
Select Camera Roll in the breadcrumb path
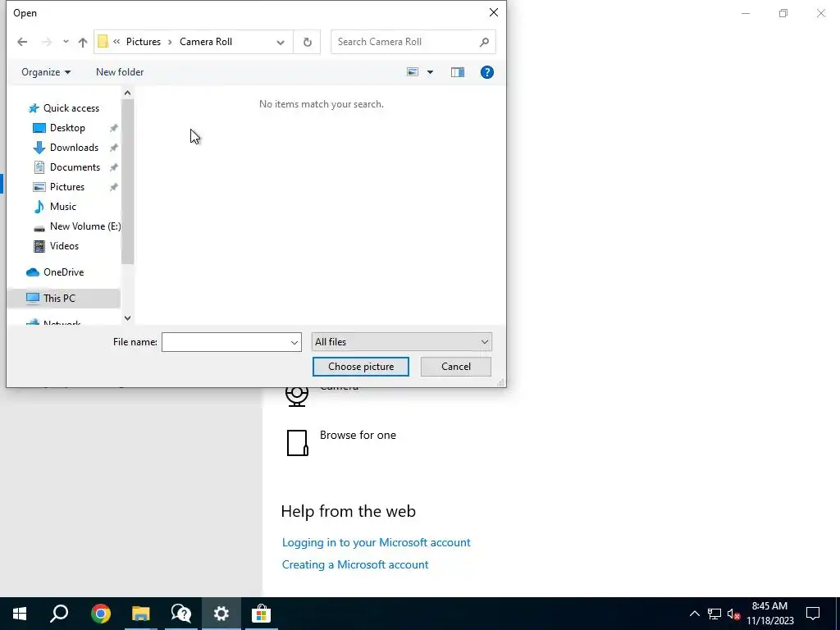tap(206, 42)
